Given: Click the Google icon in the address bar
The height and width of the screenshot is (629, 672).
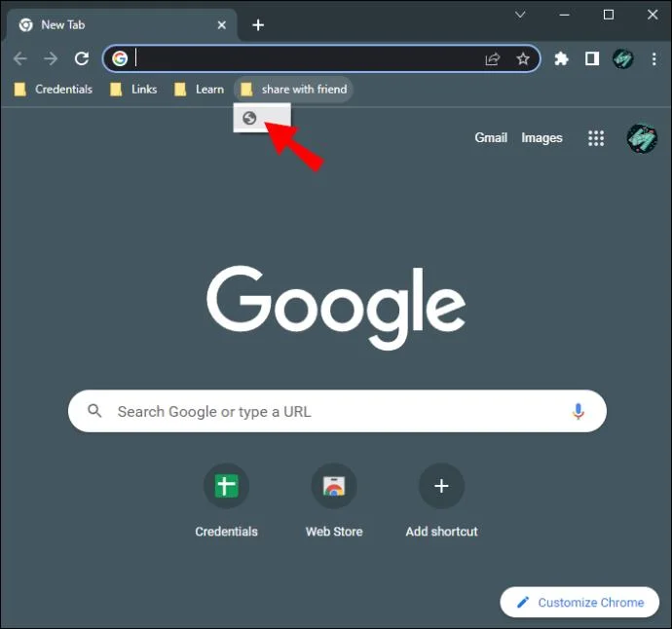Looking at the screenshot, I should (x=120, y=58).
